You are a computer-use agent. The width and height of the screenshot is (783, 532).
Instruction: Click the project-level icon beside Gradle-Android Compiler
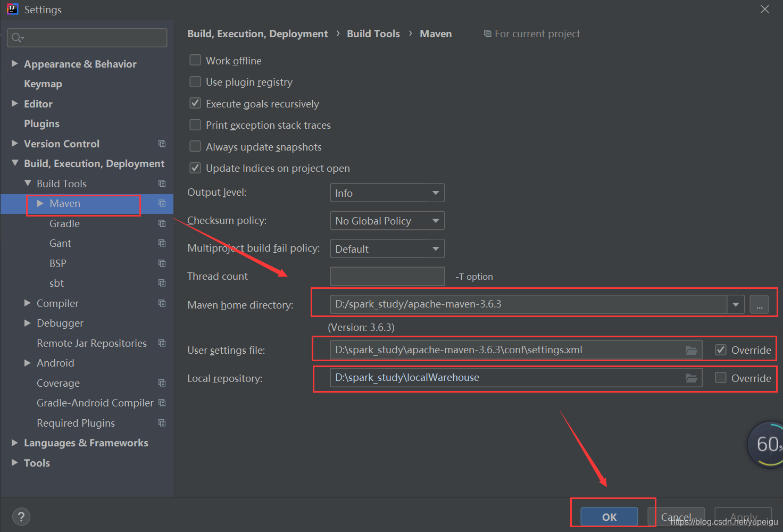point(162,403)
